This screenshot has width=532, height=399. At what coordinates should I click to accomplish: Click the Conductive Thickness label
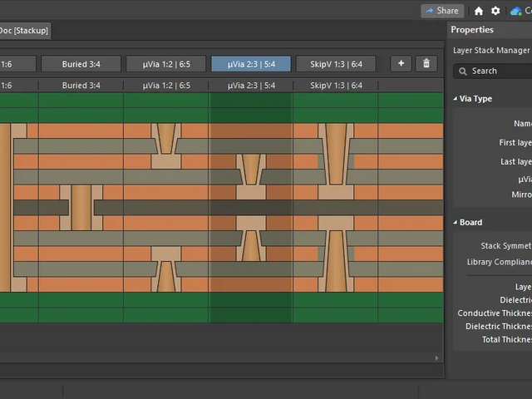coord(495,313)
